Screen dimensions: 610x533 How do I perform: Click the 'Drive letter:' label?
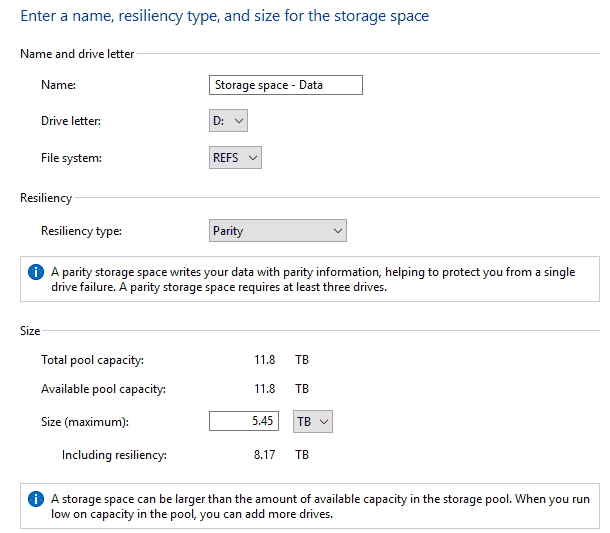click(x=71, y=121)
